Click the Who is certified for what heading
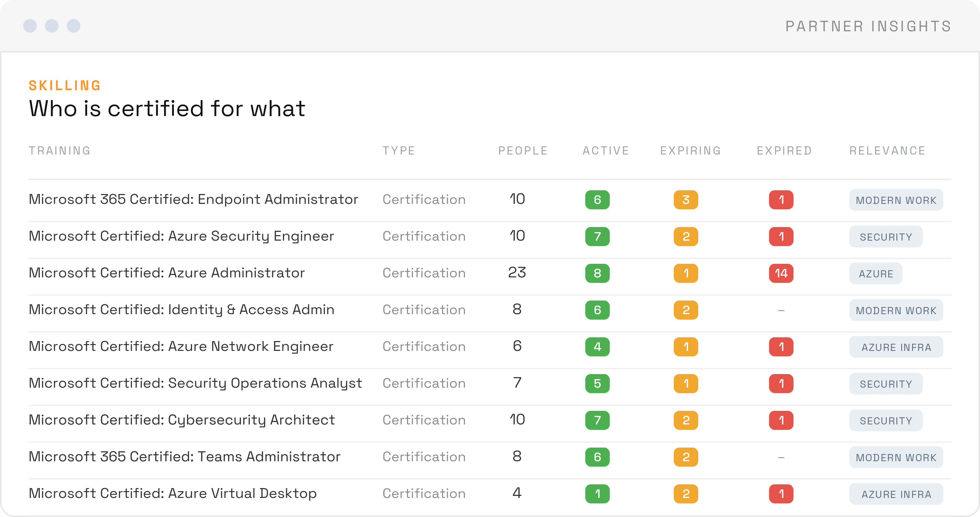980x517 pixels. [167, 109]
